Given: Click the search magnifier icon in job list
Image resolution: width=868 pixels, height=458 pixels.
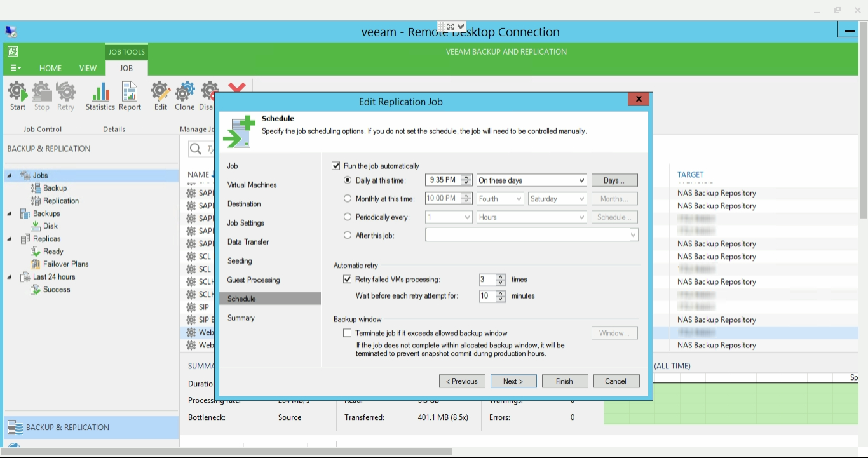Looking at the screenshot, I should [x=196, y=149].
